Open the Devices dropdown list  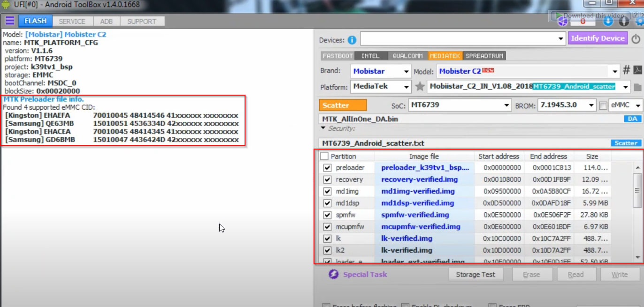coord(463,39)
